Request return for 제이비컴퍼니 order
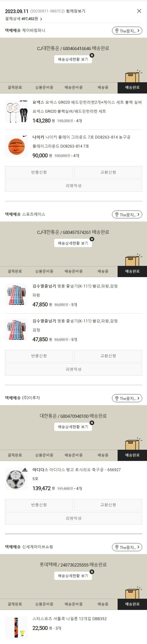147x644 pixels. pyautogui.click(x=39, y=172)
